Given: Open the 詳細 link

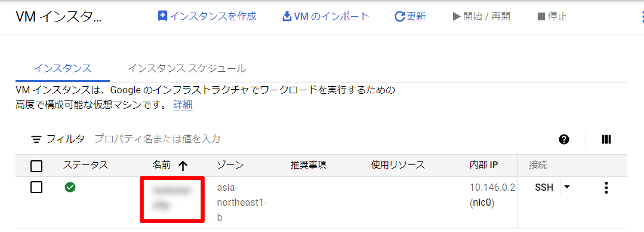Looking at the screenshot, I should click(183, 105).
